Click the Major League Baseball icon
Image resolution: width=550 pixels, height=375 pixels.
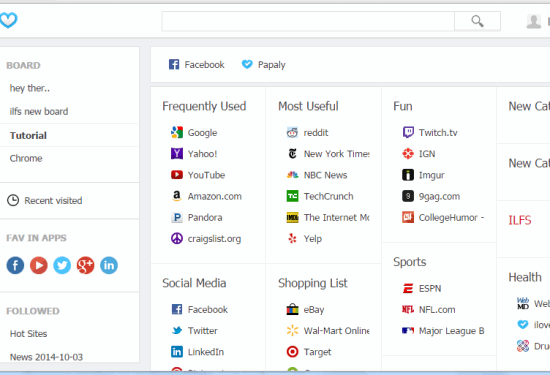[x=408, y=330]
